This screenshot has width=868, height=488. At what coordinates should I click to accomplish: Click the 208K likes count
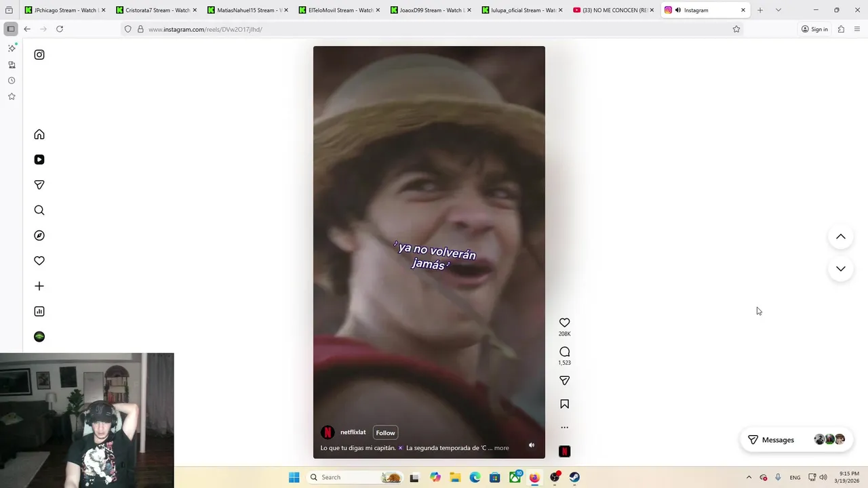pos(564,334)
